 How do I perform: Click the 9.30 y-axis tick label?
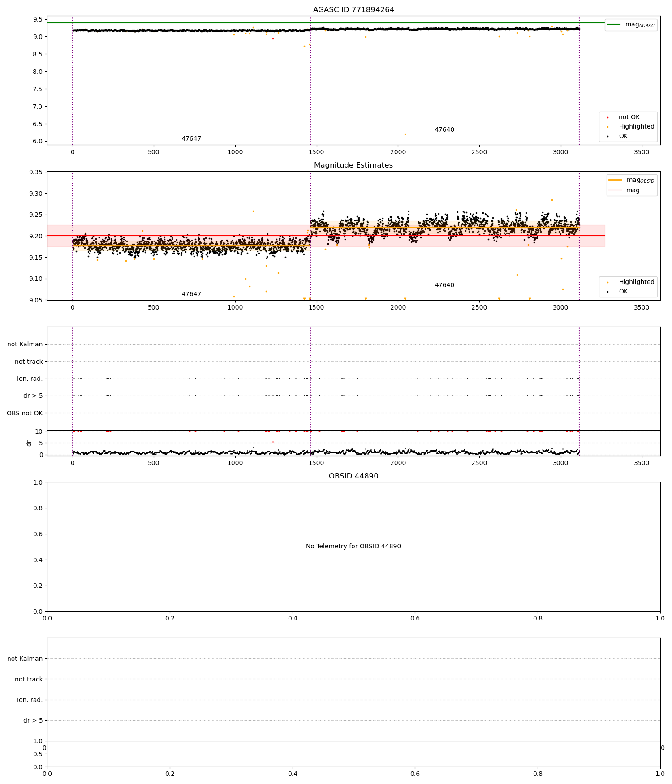36,194
